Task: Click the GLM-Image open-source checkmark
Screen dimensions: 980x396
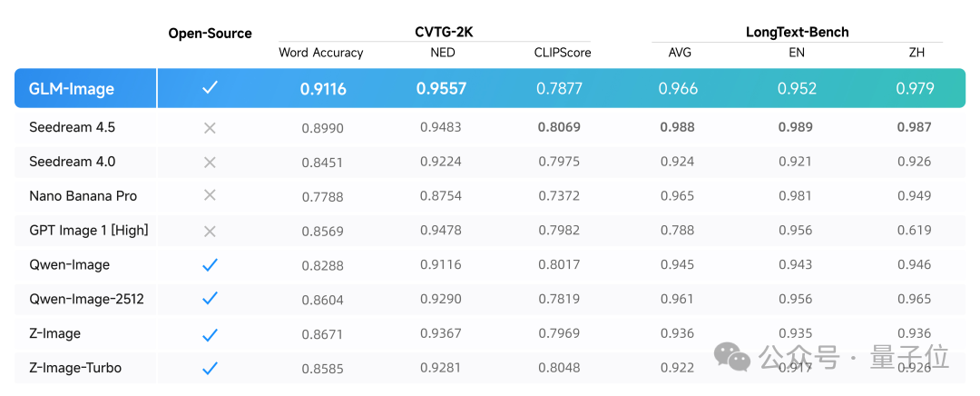Action: (210, 88)
